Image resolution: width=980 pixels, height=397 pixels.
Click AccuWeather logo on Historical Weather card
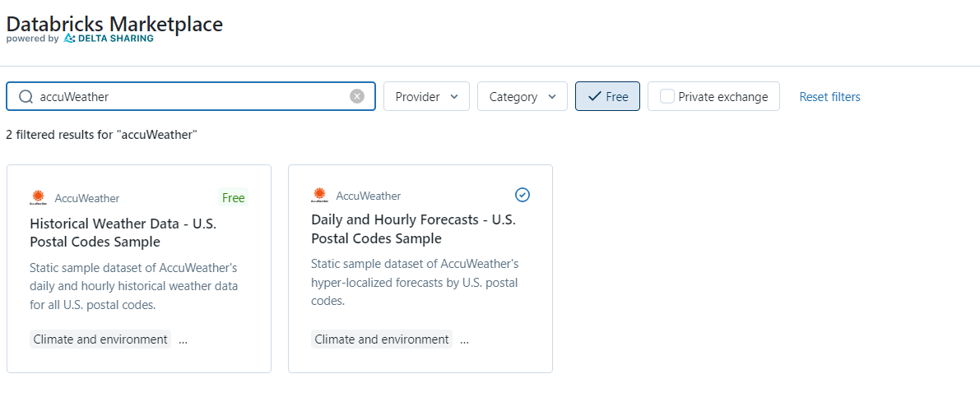(x=39, y=198)
